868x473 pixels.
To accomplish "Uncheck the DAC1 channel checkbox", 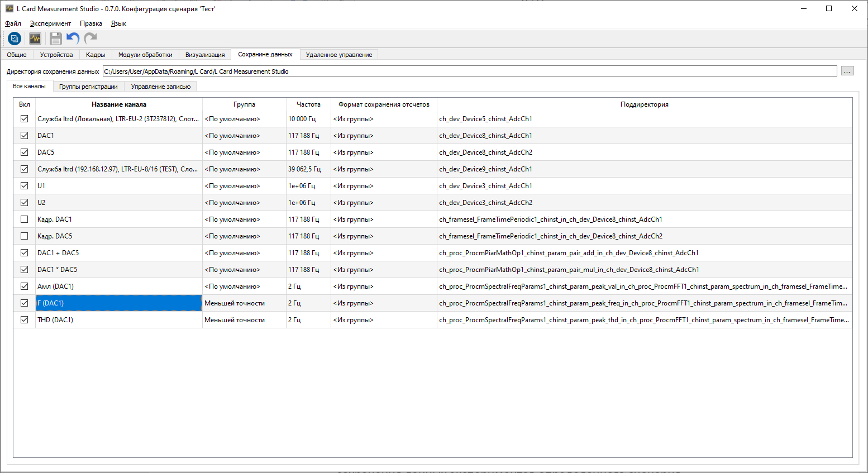I will point(24,136).
